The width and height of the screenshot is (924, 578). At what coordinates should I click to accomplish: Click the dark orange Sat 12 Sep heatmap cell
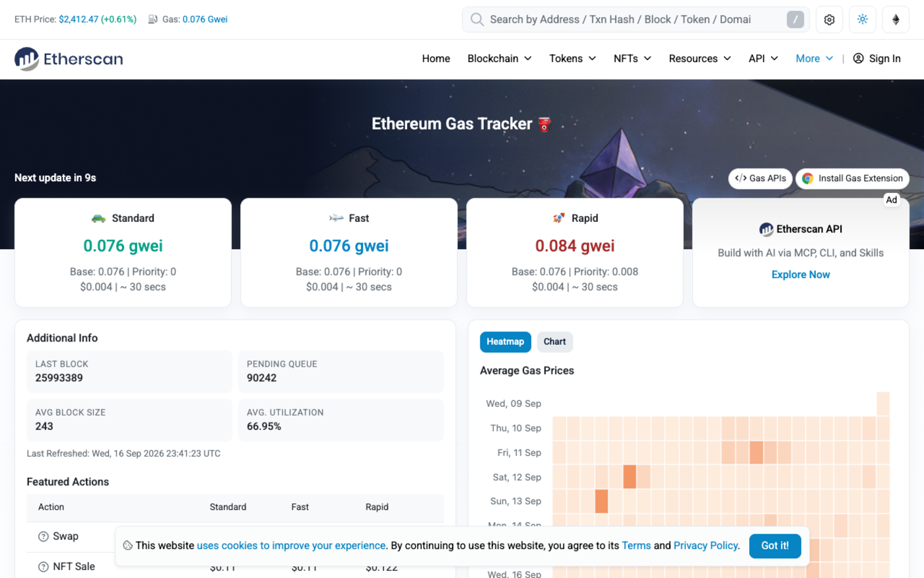(630, 477)
